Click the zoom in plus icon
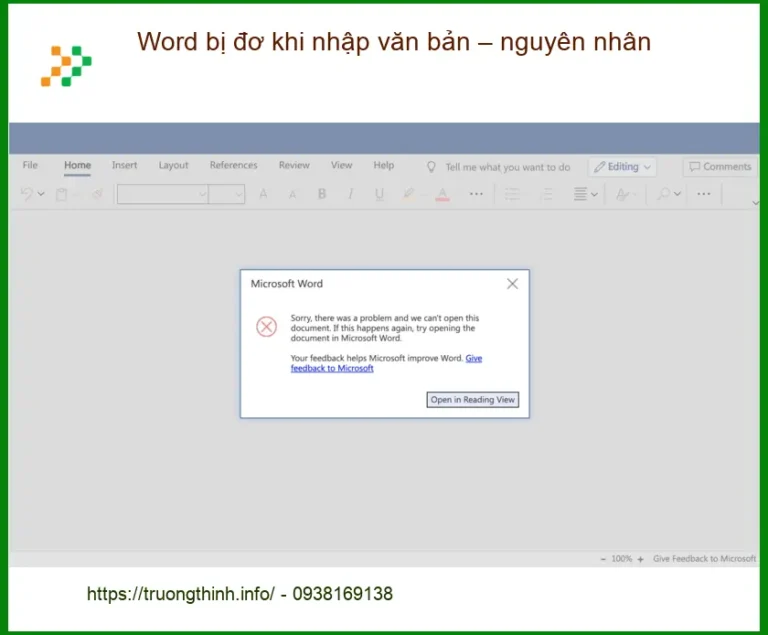Image resolution: width=768 pixels, height=635 pixels. (x=640, y=559)
